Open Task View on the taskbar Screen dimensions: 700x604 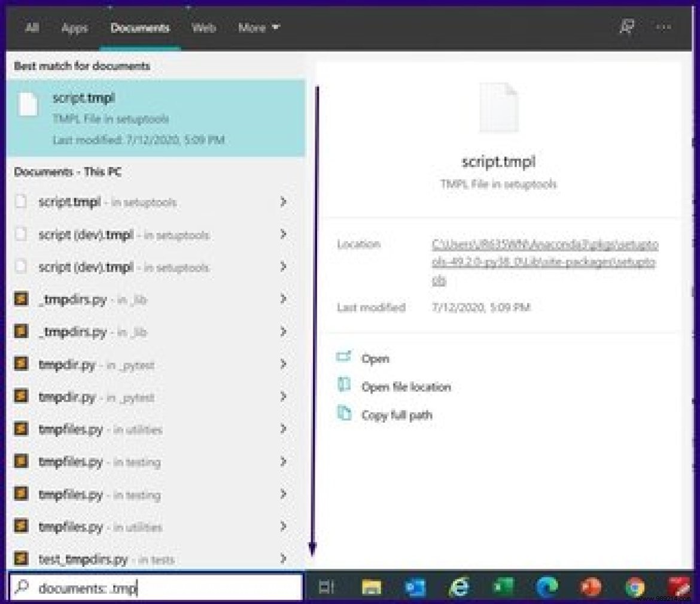coord(327,588)
